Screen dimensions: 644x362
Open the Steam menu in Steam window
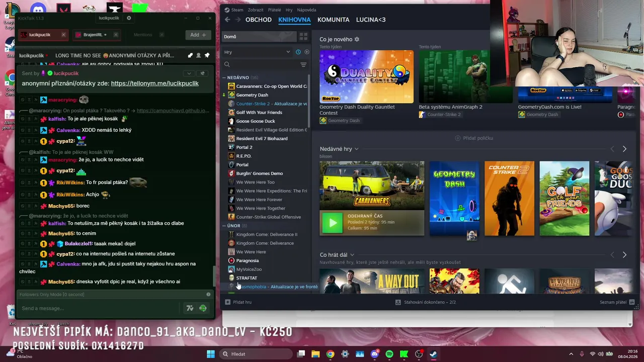tap(234, 10)
